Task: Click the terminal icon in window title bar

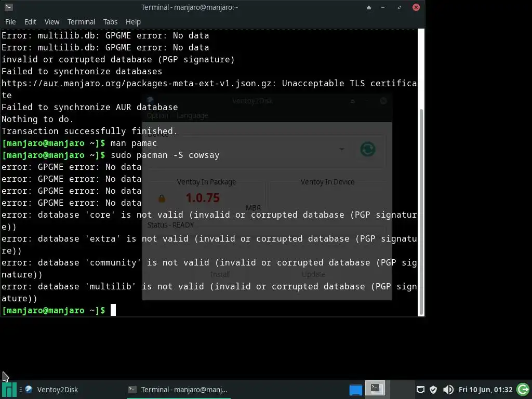Action: pyautogui.click(x=8, y=7)
